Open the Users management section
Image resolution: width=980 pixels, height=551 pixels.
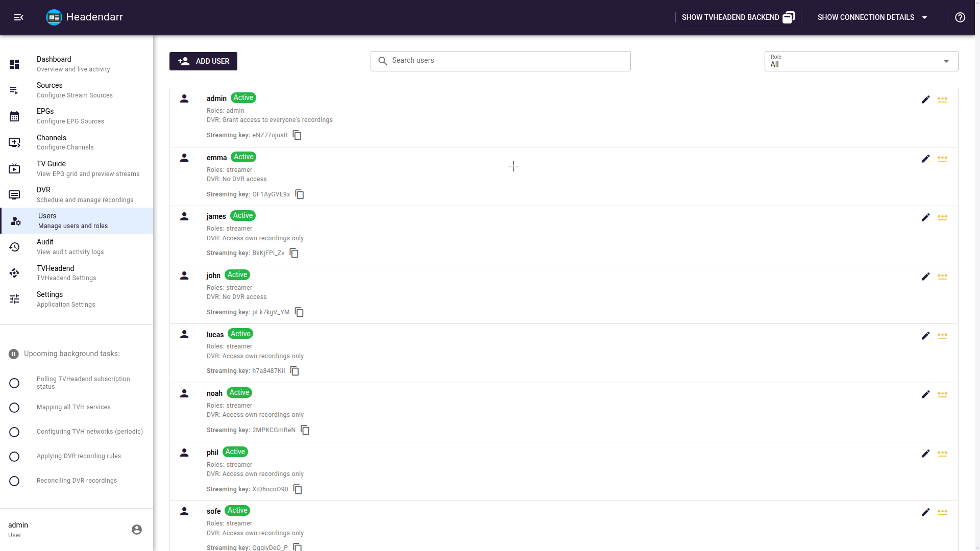(47, 220)
